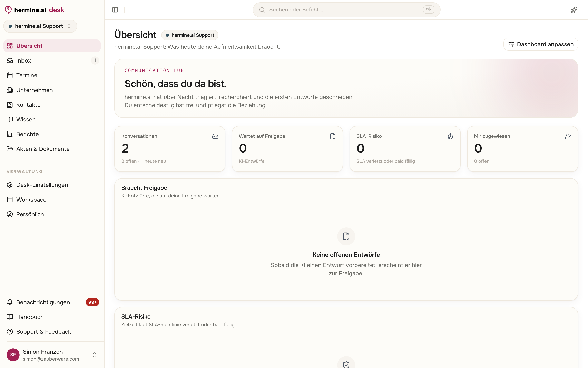Click the draft icon above Keine offenen Entwürfe
The width and height of the screenshot is (588, 368).
pos(346,236)
